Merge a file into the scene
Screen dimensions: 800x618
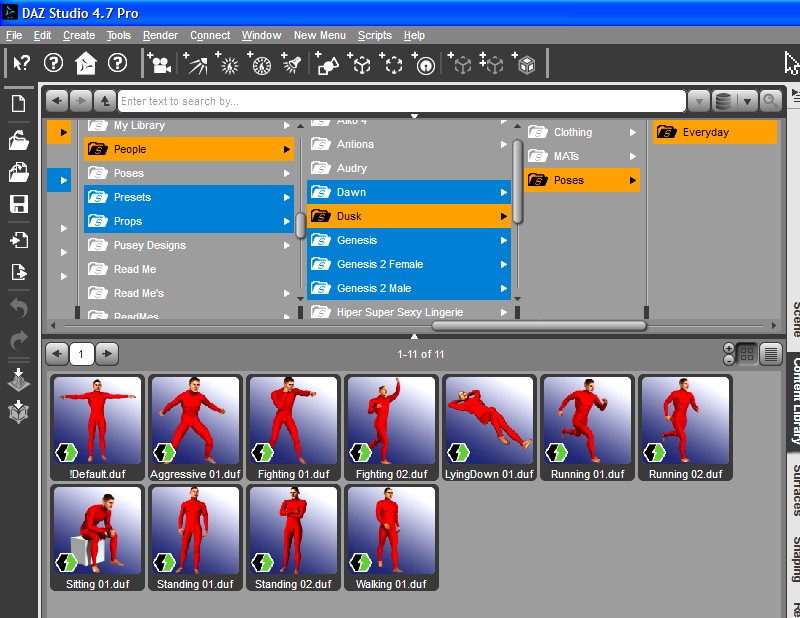pos(19,172)
